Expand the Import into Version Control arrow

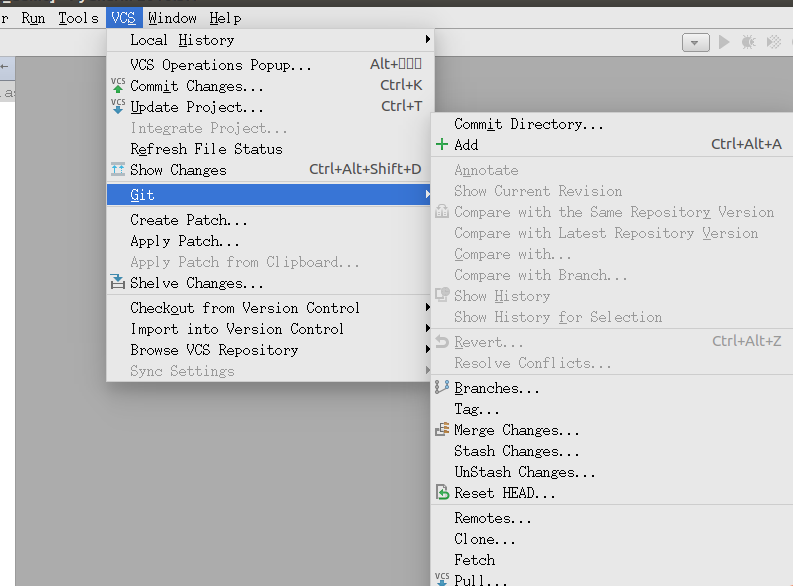click(x=428, y=329)
